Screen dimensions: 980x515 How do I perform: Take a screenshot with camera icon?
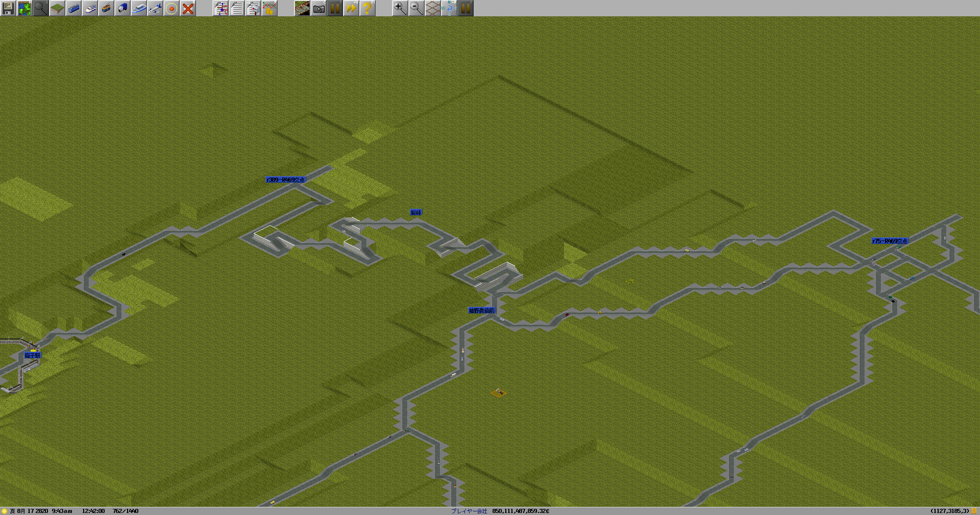click(318, 8)
